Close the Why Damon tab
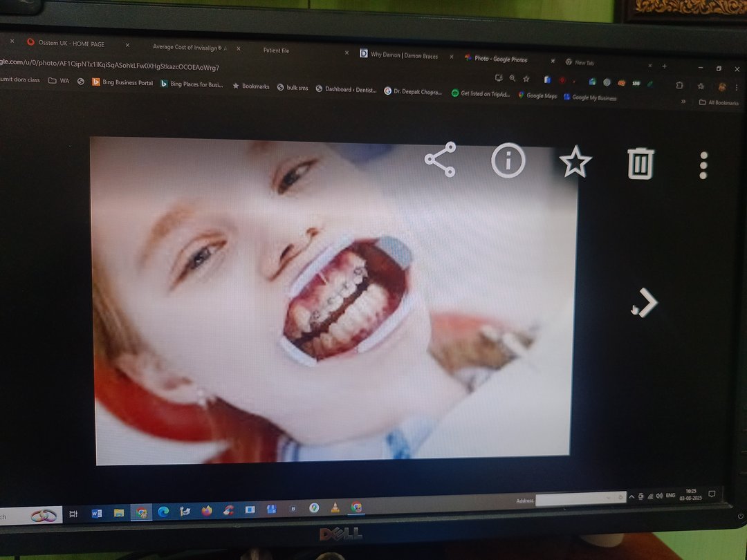Screen dimensions: 747x560 (451, 57)
